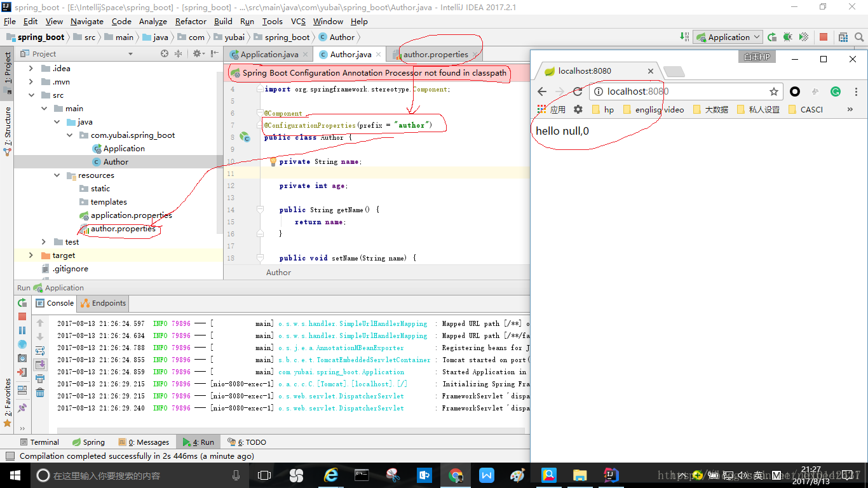Open the Refactor menu

click(191, 21)
